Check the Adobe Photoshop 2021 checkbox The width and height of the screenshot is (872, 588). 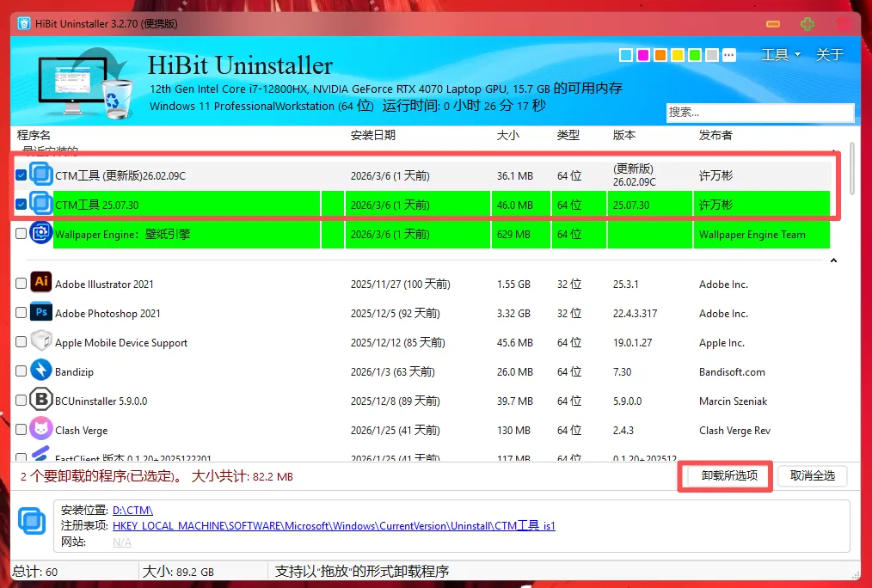(21, 313)
